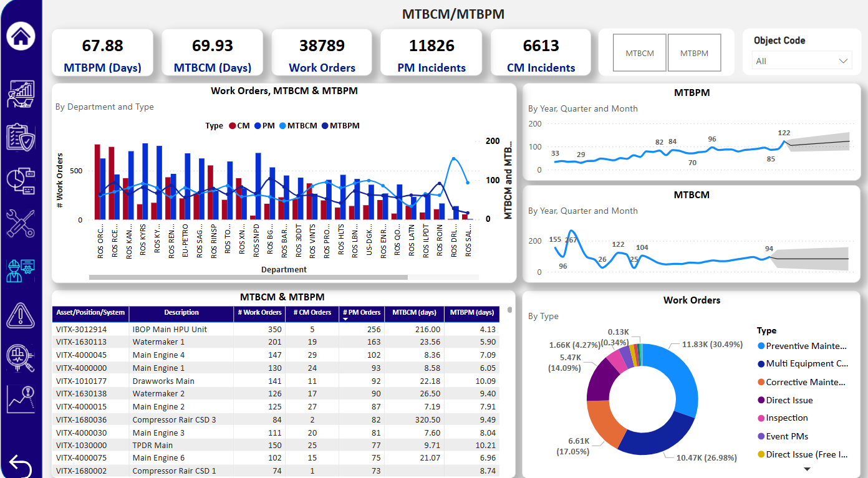868x478 pixels.
Task: Open the warning triangle alerts icon
Action: 21,317
